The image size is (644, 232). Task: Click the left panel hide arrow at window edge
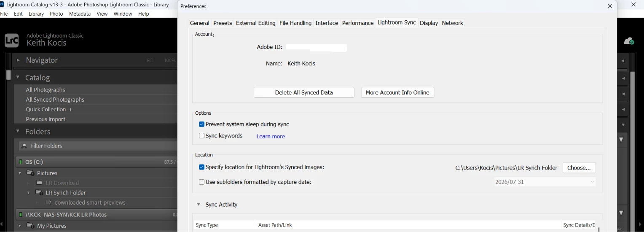[2, 224]
